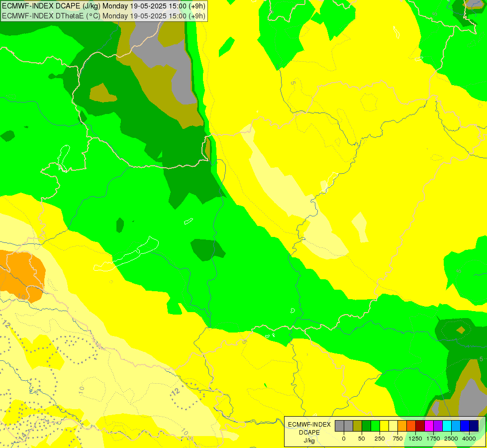Click the legend tick value 750
The height and width of the screenshot is (448, 487).
pyautogui.click(x=397, y=439)
